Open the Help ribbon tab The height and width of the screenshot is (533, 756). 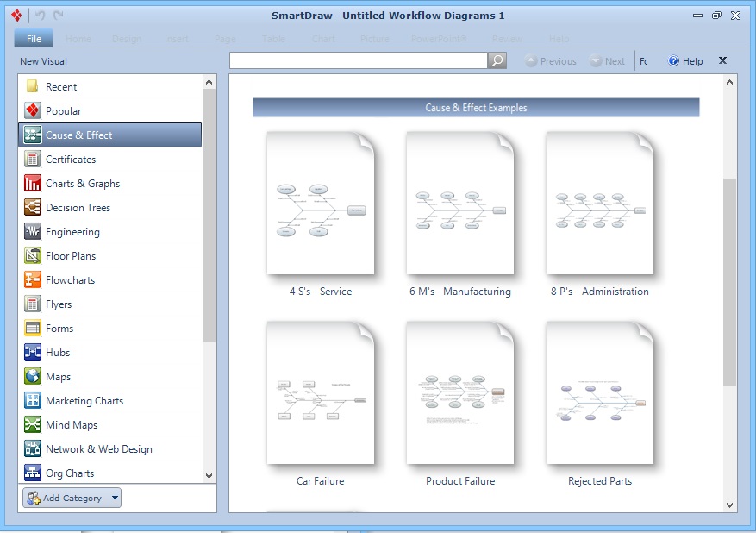pyautogui.click(x=559, y=39)
